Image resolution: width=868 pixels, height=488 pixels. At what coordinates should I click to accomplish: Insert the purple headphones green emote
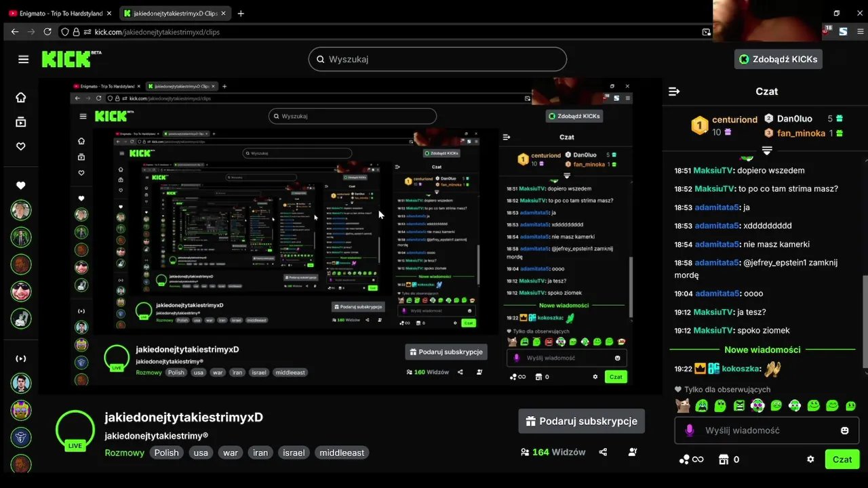[757, 406]
